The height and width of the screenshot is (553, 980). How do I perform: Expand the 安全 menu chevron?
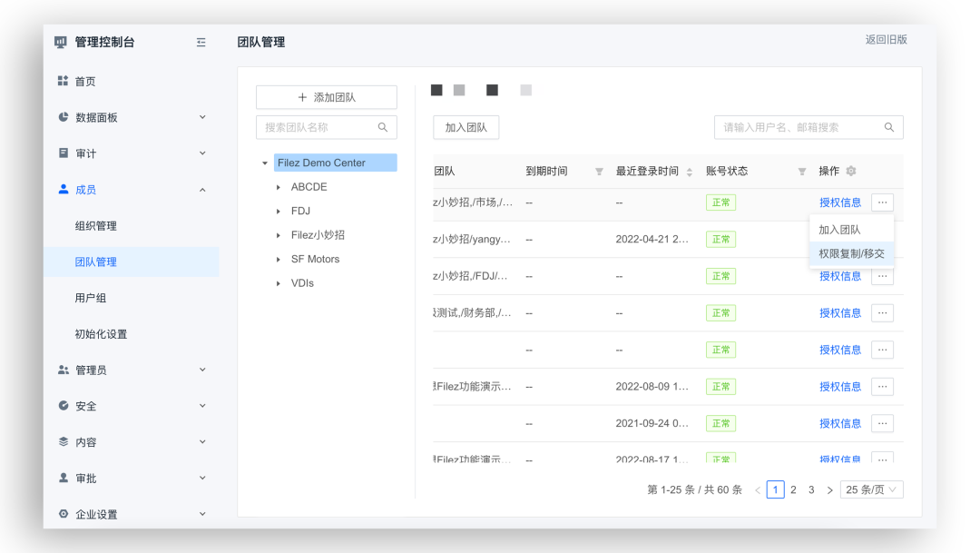pos(202,405)
